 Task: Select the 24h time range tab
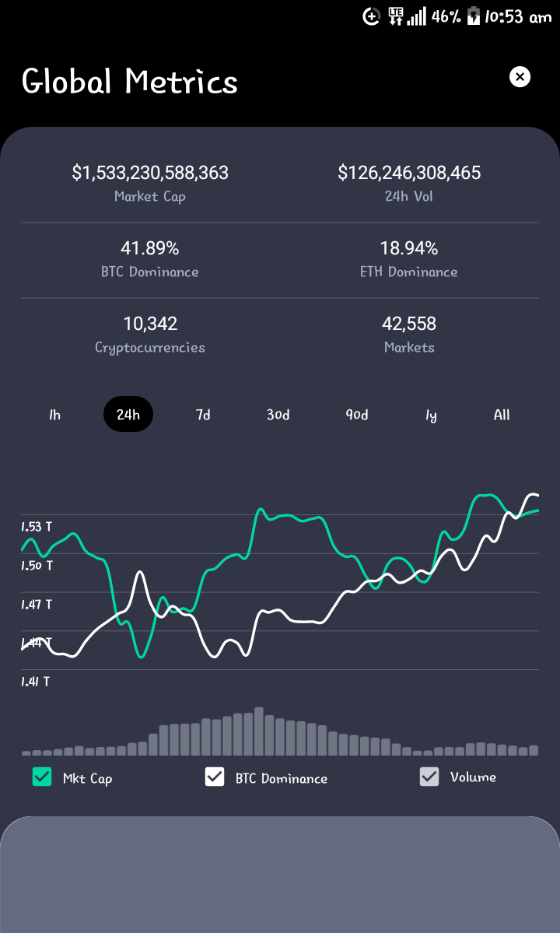click(128, 414)
